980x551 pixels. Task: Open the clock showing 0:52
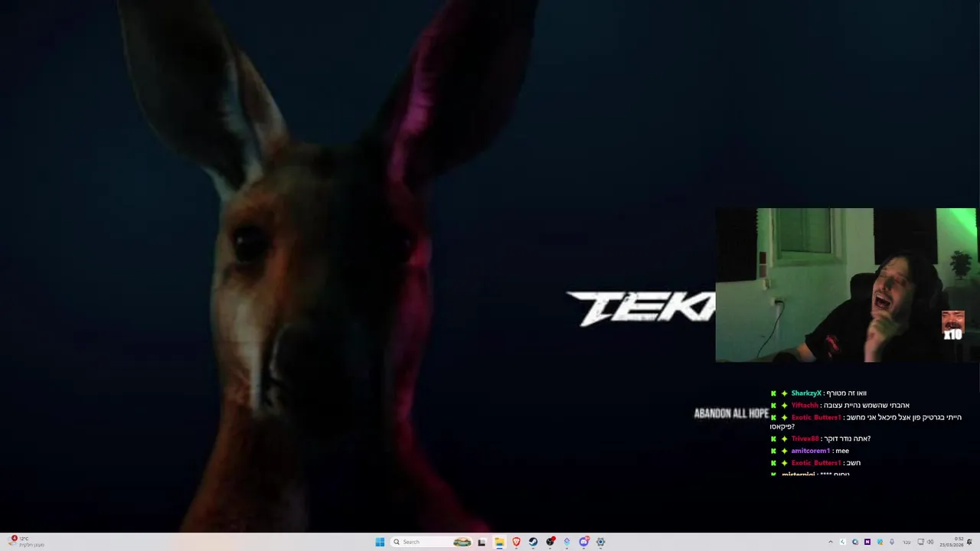(952, 542)
